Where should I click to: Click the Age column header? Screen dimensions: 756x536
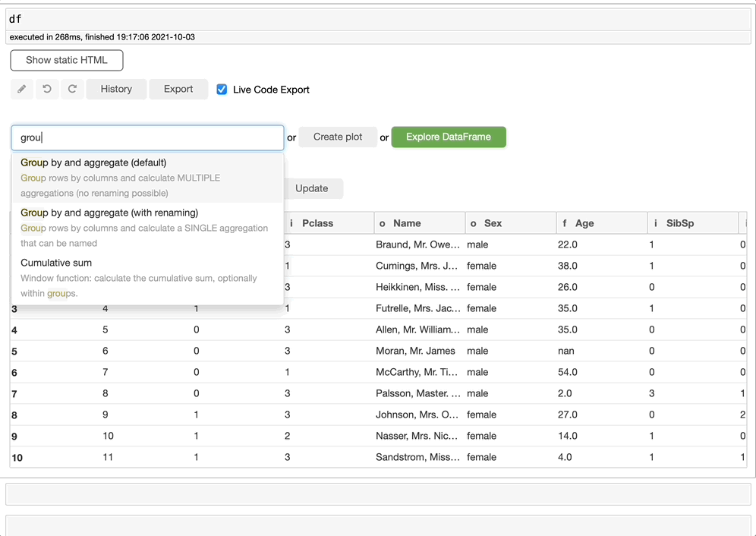(584, 223)
